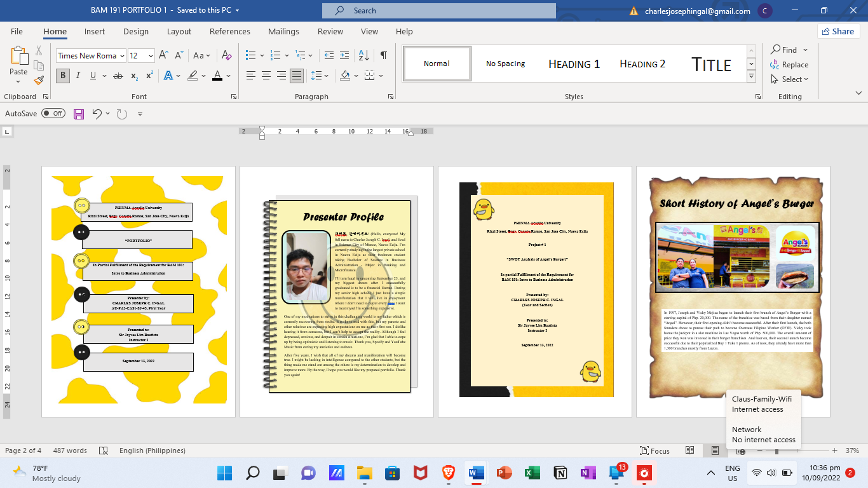Open the Insert ribbon tab

click(95, 31)
